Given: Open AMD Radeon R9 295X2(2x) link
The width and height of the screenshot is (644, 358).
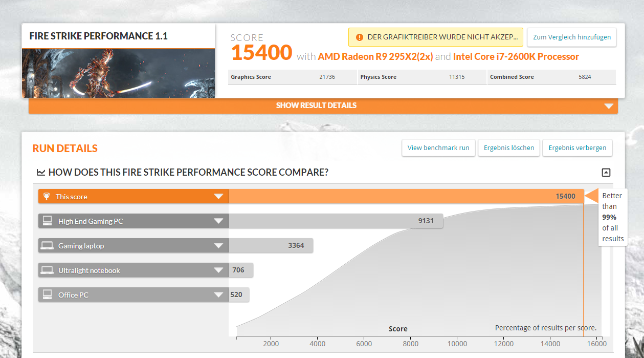Looking at the screenshot, I should 375,56.
